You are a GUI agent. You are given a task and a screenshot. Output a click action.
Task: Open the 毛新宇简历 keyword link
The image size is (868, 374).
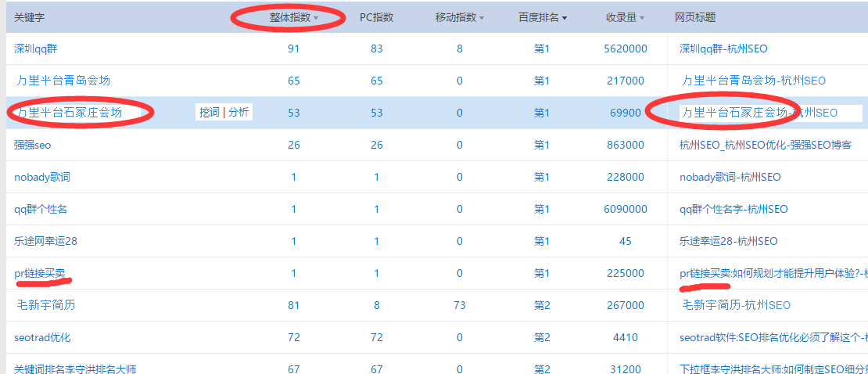click(x=46, y=305)
